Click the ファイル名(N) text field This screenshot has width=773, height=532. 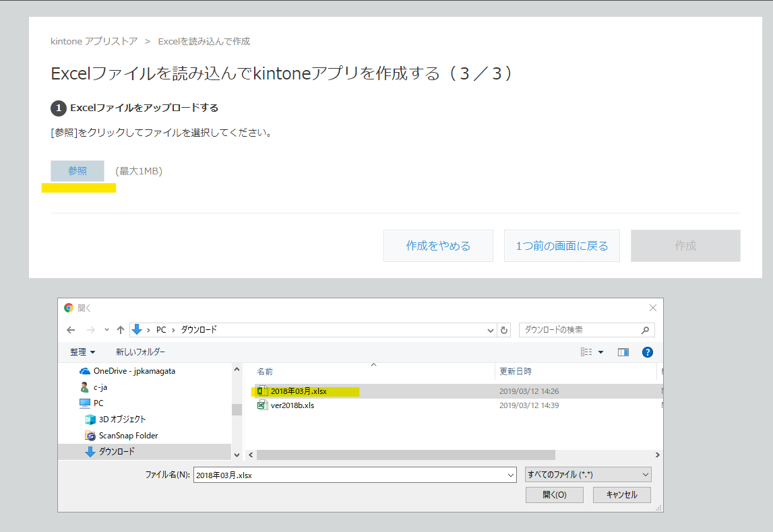(x=350, y=475)
